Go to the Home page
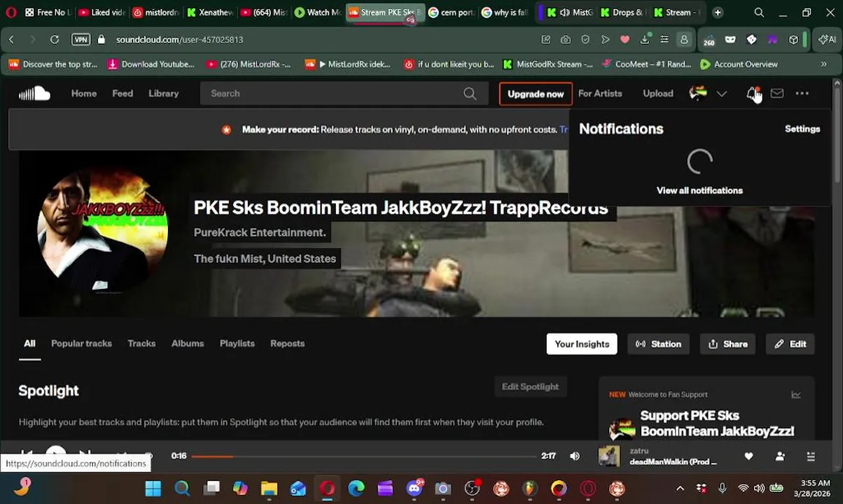843x504 pixels. (84, 93)
